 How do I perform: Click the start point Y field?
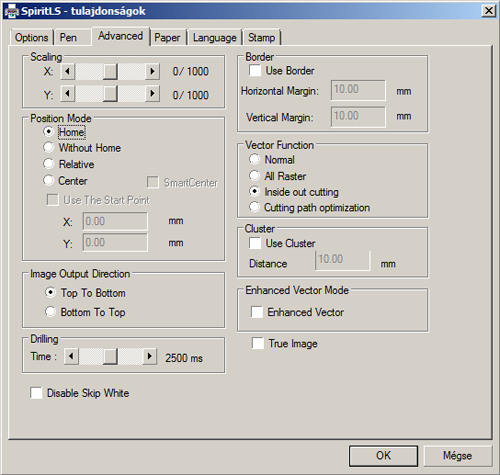click(115, 242)
